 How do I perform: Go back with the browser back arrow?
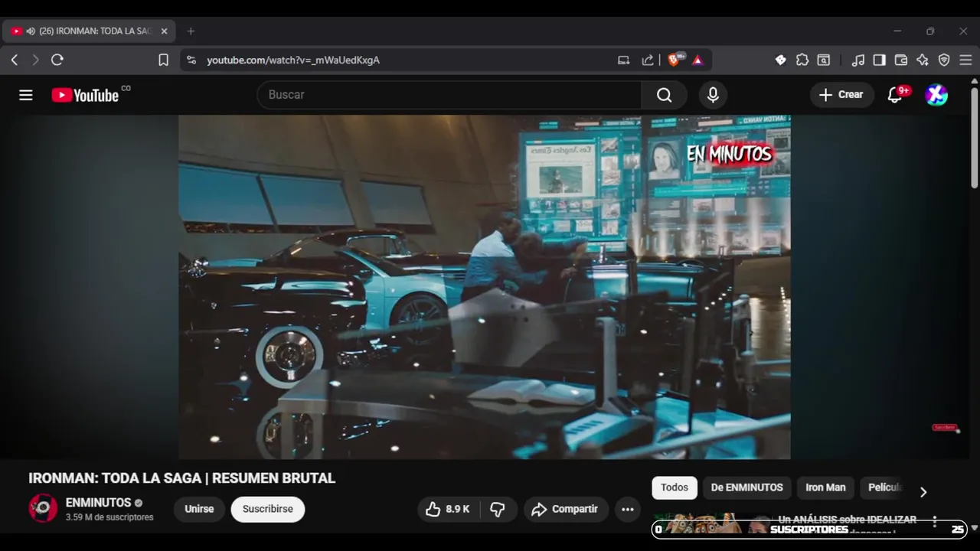(x=15, y=60)
